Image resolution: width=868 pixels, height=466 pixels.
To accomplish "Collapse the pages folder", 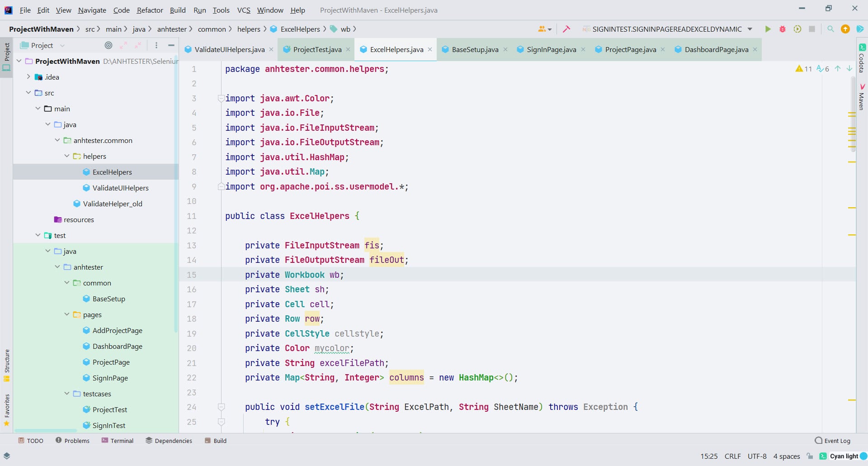I will pyautogui.click(x=67, y=314).
